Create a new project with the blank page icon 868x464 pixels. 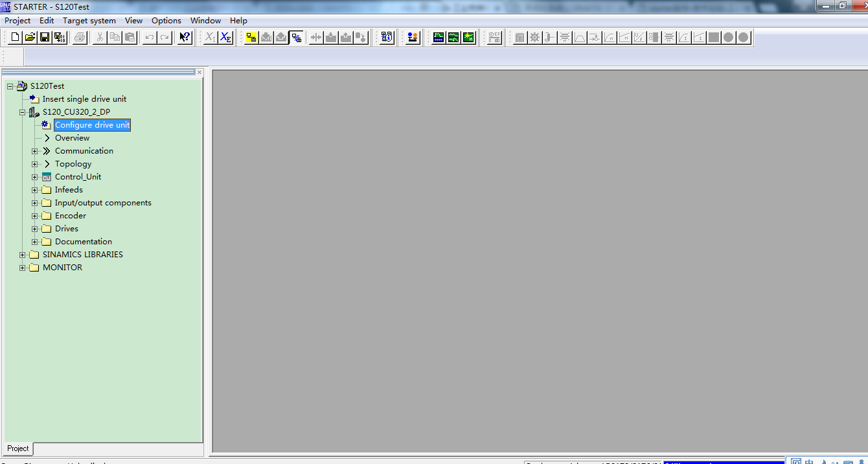coord(16,38)
